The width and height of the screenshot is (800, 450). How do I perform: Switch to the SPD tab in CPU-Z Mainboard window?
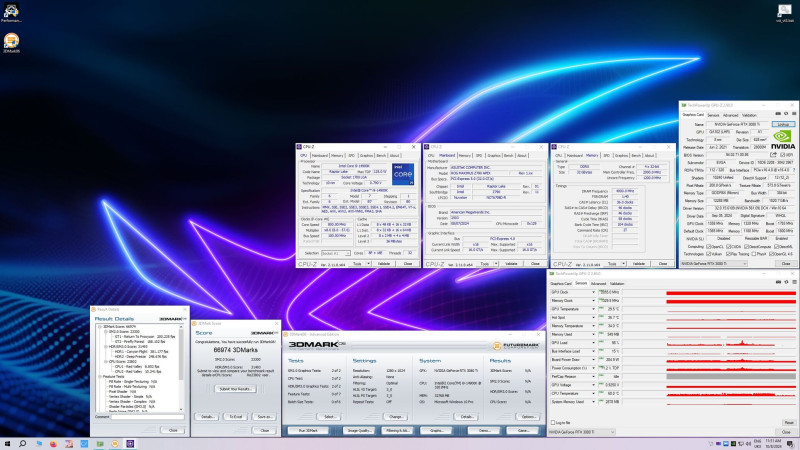point(479,156)
